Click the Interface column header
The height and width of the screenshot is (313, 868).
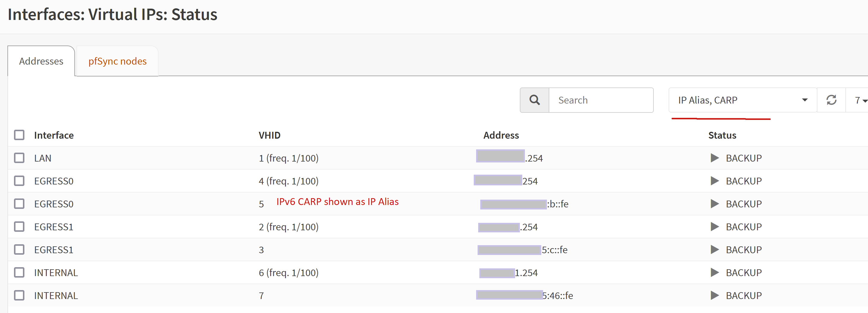pos(54,135)
